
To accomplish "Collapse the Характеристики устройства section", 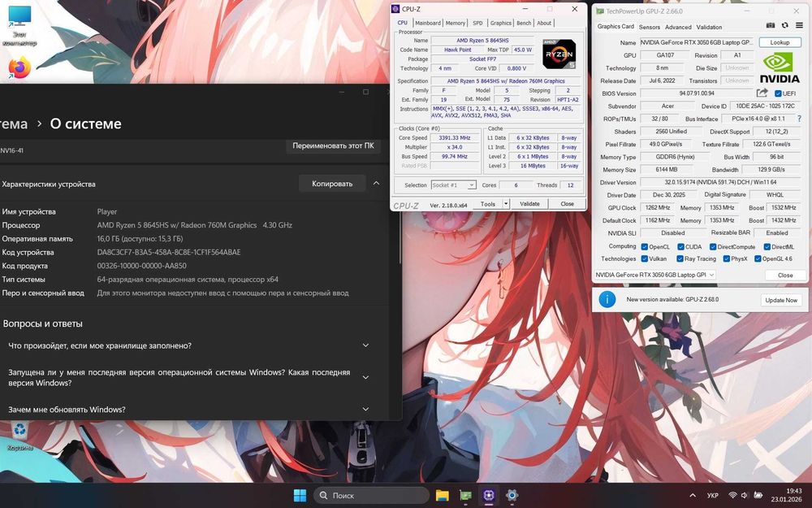I will (x=377, y=184).
